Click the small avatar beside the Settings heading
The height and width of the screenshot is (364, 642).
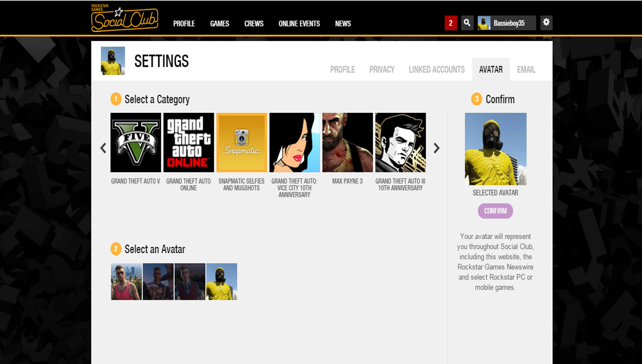click(x=113, y=60)
